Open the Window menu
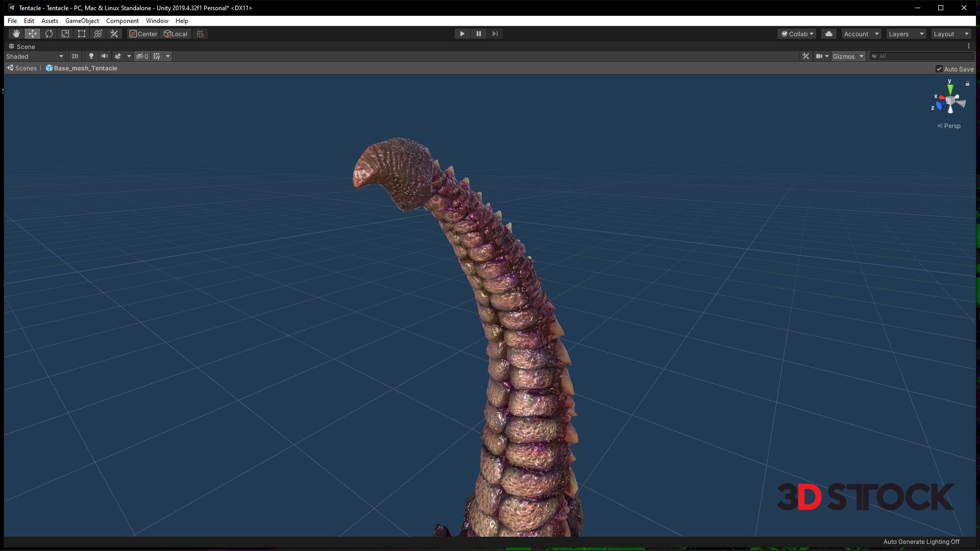 (157, 21)
